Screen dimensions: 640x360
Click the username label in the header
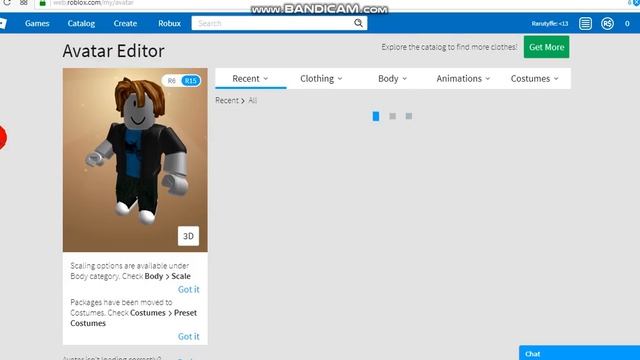(550, 24)
